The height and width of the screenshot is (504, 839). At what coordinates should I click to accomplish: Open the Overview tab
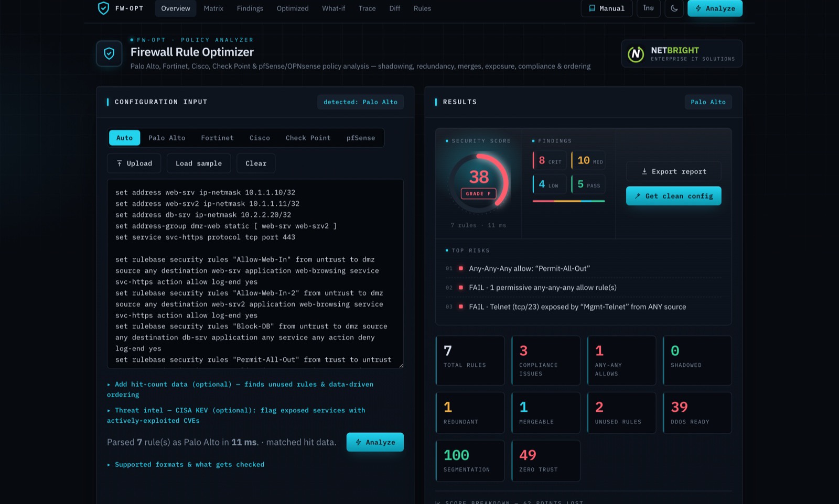point(176,8)
